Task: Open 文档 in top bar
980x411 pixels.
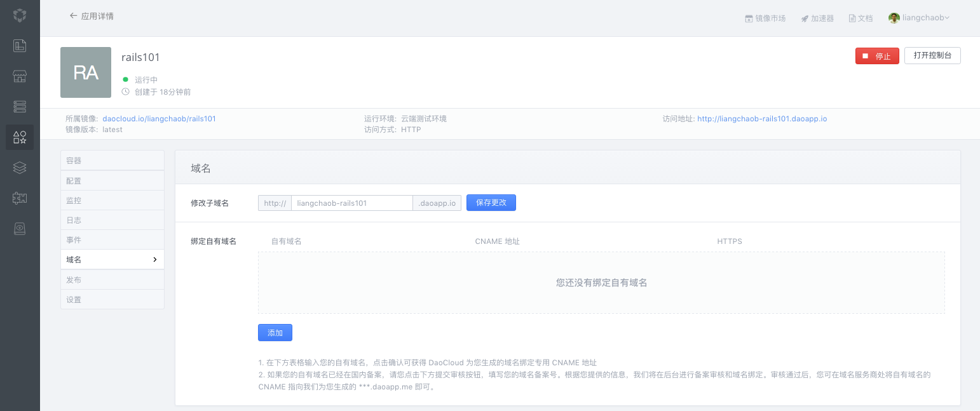Action: [861, 18]
